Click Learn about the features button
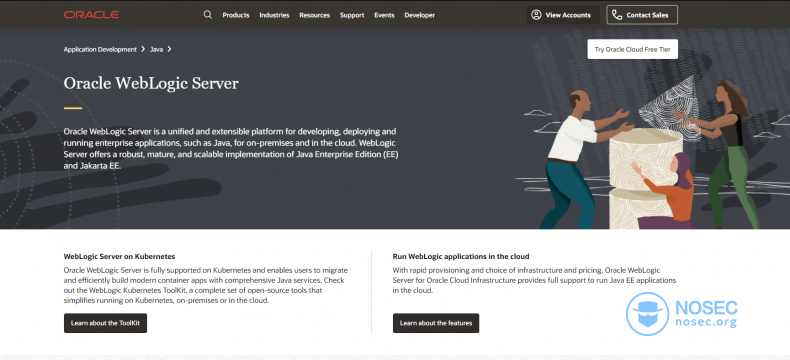Image resolution: width=790 pixels, height=360 pixels. (x=436, y=323)
